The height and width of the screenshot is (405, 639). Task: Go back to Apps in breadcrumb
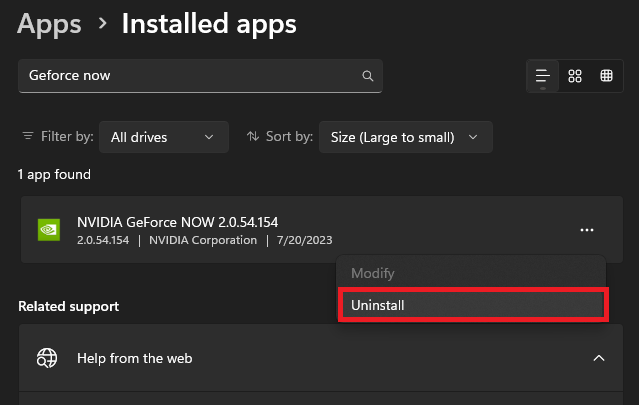tap(49, 24)
